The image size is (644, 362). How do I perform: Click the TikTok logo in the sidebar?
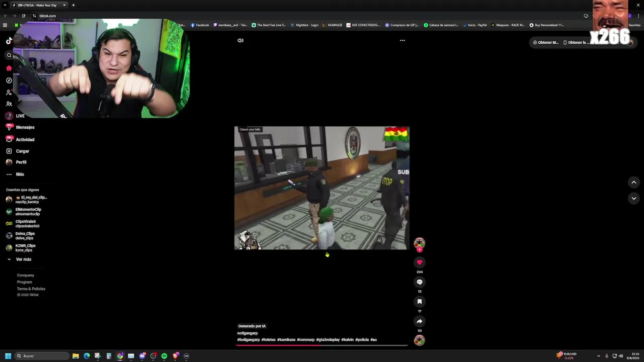pyautogui.click(x=9, y=41)
